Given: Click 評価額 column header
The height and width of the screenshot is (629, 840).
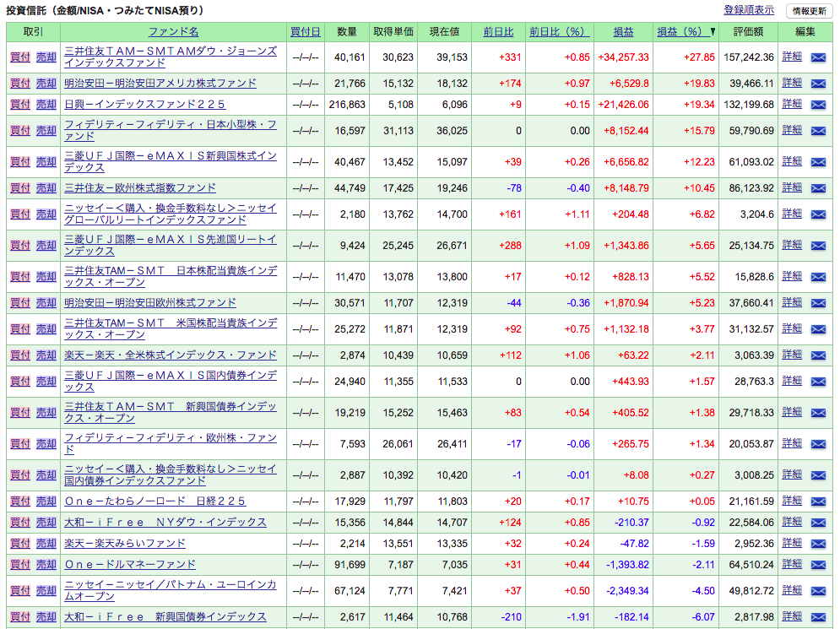Looking at the screenshot, I should pyautogui.click(x=748, y=31).
